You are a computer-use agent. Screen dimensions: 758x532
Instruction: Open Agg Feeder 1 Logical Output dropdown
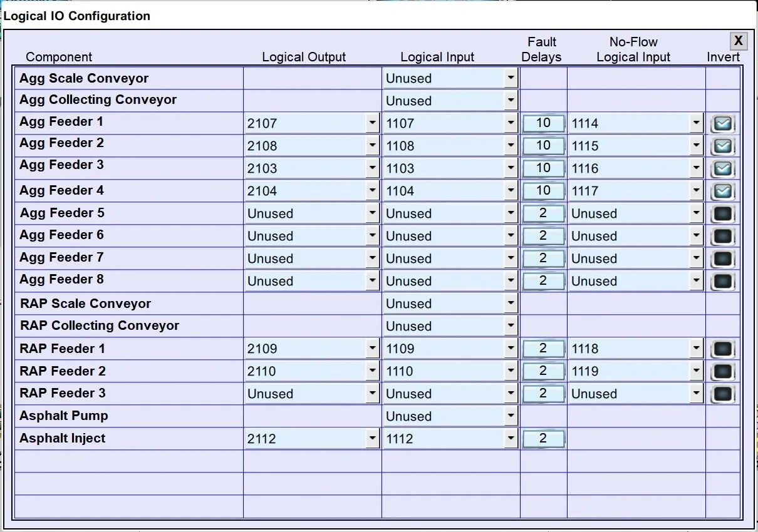tap(373, 123)
